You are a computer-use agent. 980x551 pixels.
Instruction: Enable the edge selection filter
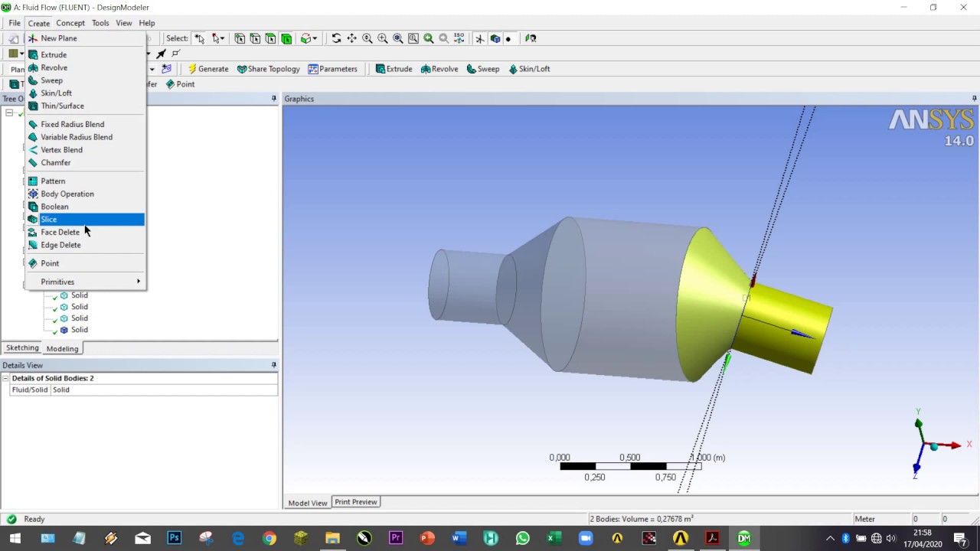(x=255, y=38)
